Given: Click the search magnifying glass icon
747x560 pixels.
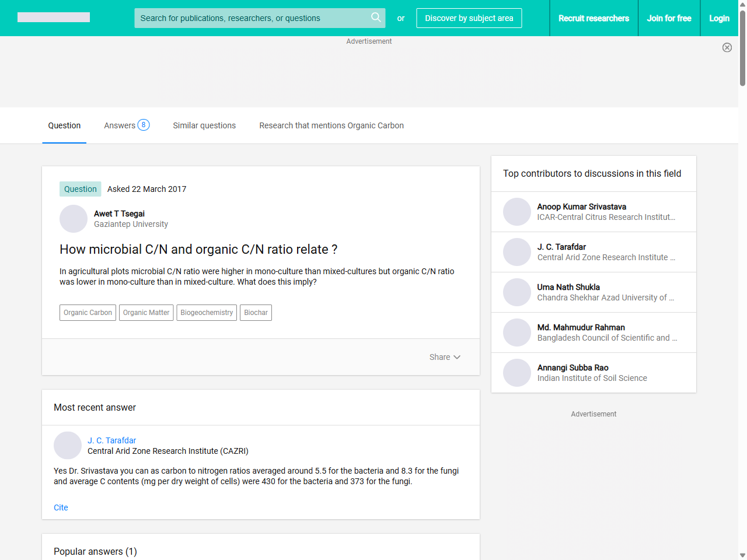Looking at the screenshot, I should tap(376, 18).
